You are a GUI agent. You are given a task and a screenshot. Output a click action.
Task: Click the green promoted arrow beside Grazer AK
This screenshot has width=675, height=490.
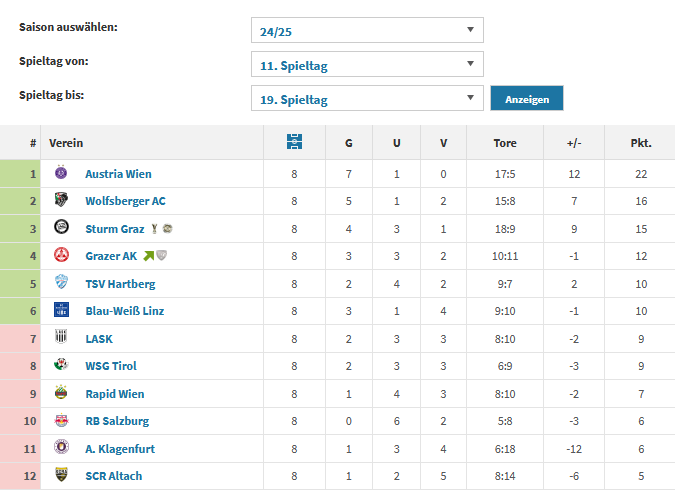148,256
